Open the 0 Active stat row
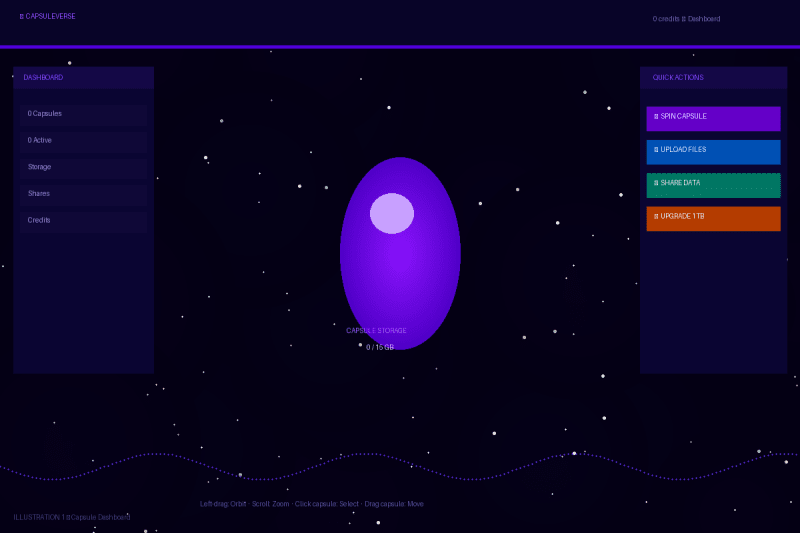 click(84, 140)
